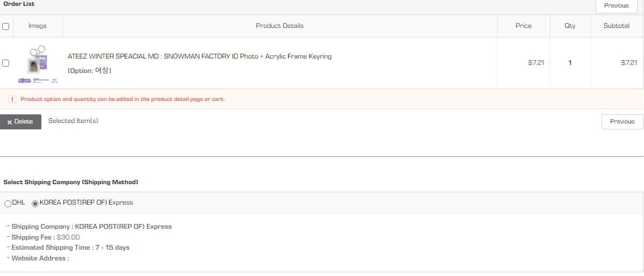Click the product option edit warning message

click(x=123, y=99)
